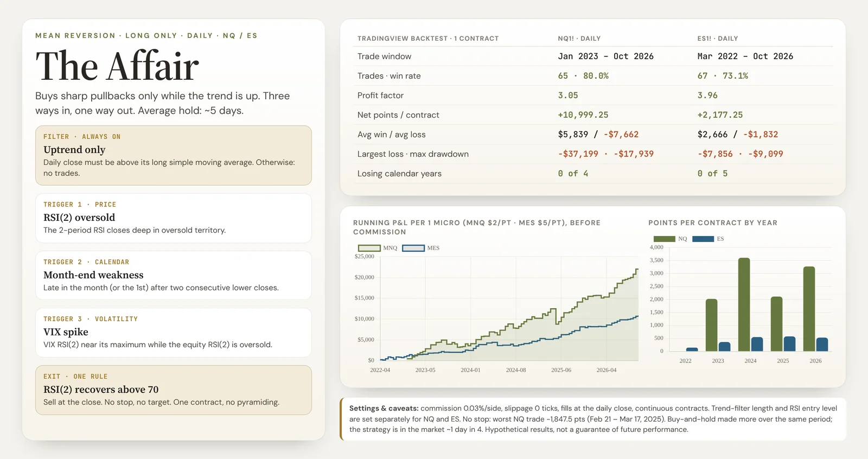Click the '$25,000' y-axis label

click(x=364, y=256)
